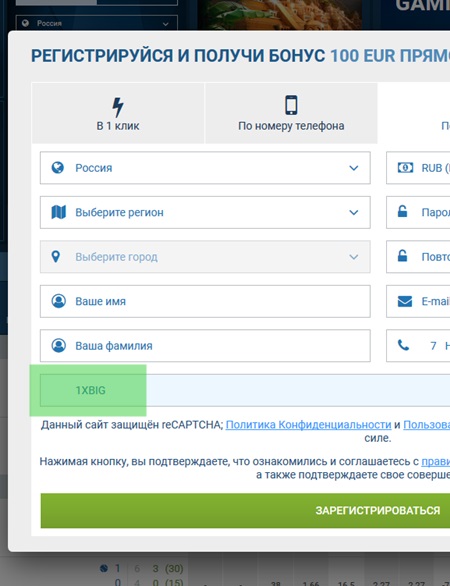Image resolution: width=450 pixels, height=586 pixels.
Task: Click the banknote currency icon
Action: 406,167
